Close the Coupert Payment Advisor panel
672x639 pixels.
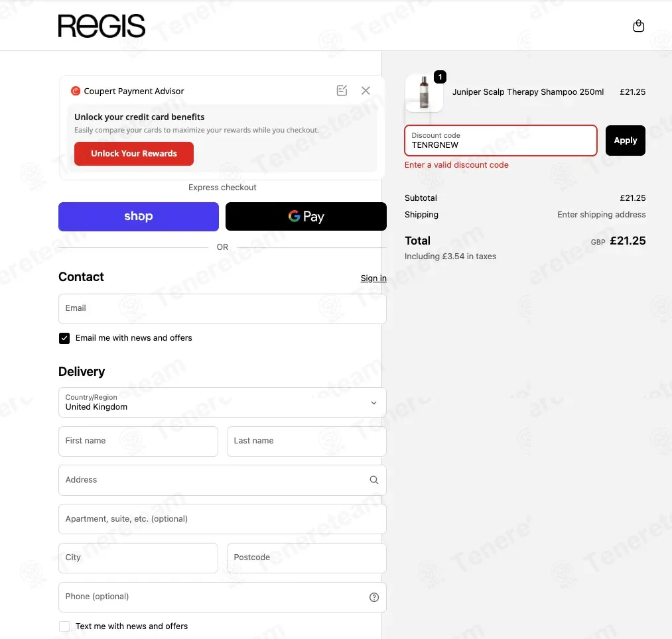click(366, 90)
